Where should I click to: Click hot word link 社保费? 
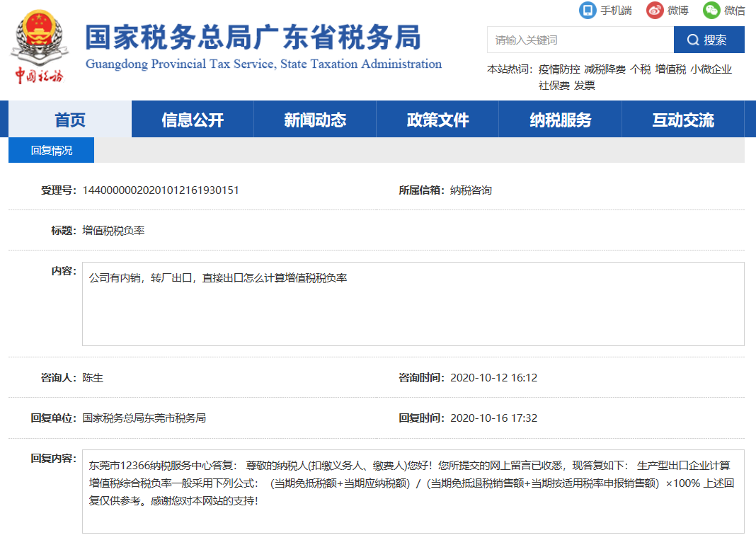pos(554,85)
